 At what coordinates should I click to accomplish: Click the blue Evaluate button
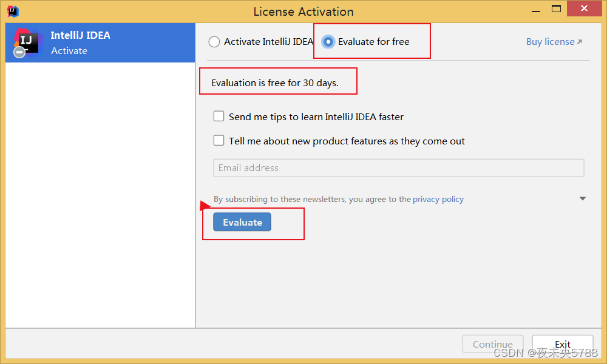[242, 222]
